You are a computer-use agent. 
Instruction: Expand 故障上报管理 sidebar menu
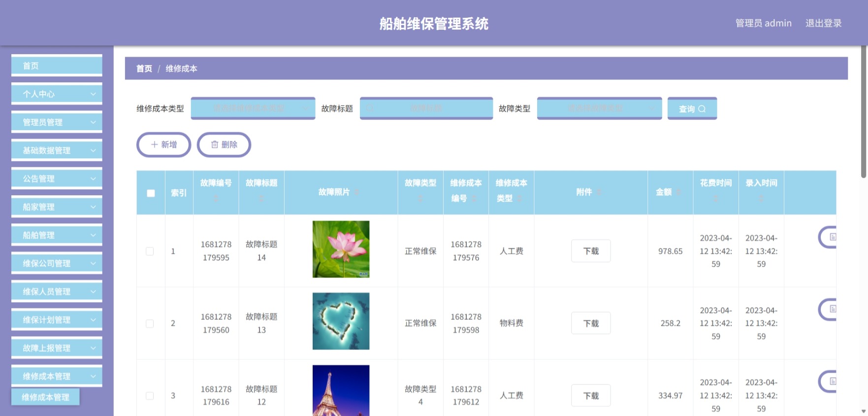tap(57, 348)
